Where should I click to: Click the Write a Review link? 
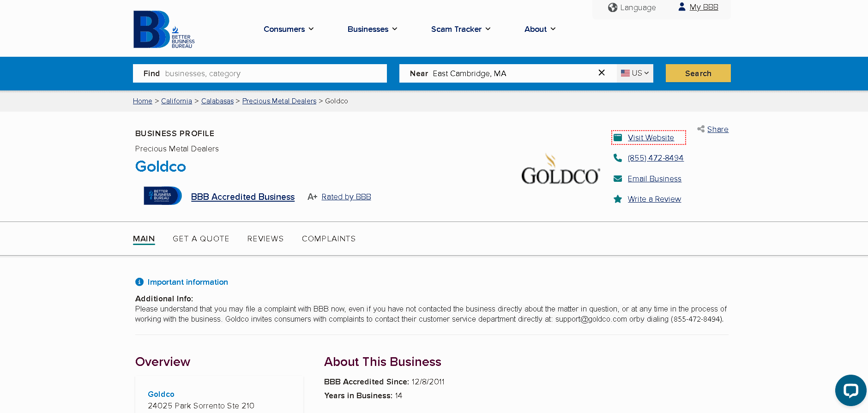654,199
